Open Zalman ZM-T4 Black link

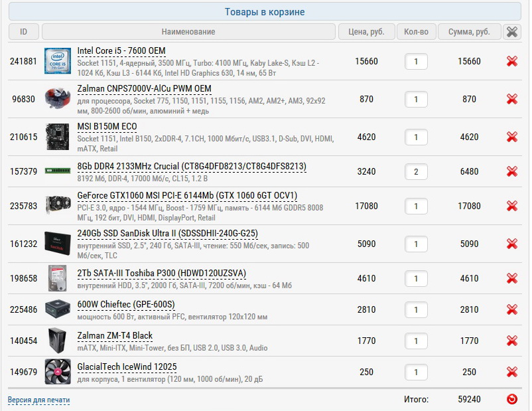pos(115,335)
